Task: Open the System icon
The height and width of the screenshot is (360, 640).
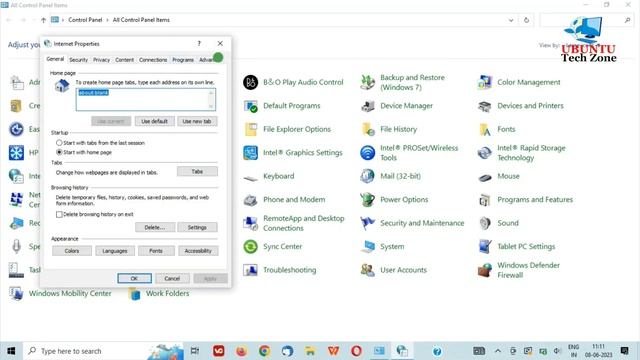Action: tap(368, 247)
